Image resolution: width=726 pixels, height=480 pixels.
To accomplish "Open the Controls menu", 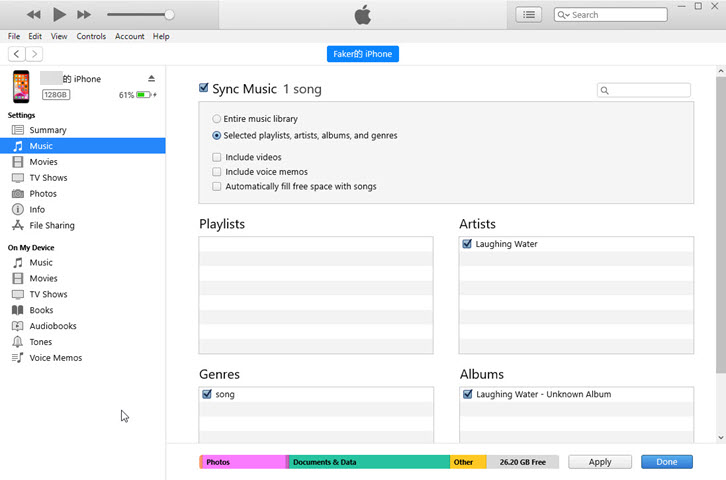I will coord(91,36).
